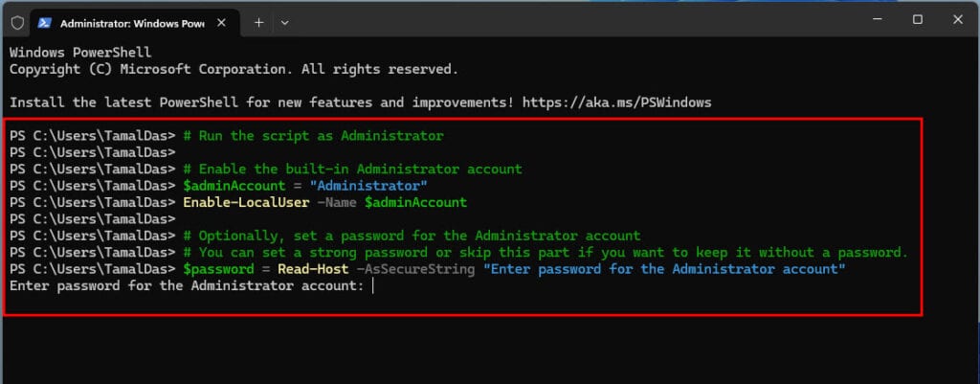Click the $password variable text
This screenshot has height=384, width=980.
[219, 269]
